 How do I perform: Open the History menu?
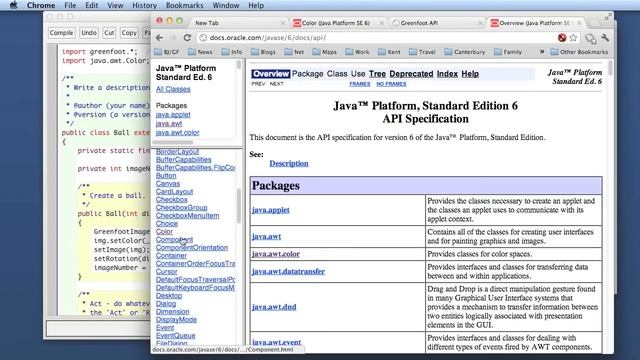pyautogui.click(x=144, y=5)
